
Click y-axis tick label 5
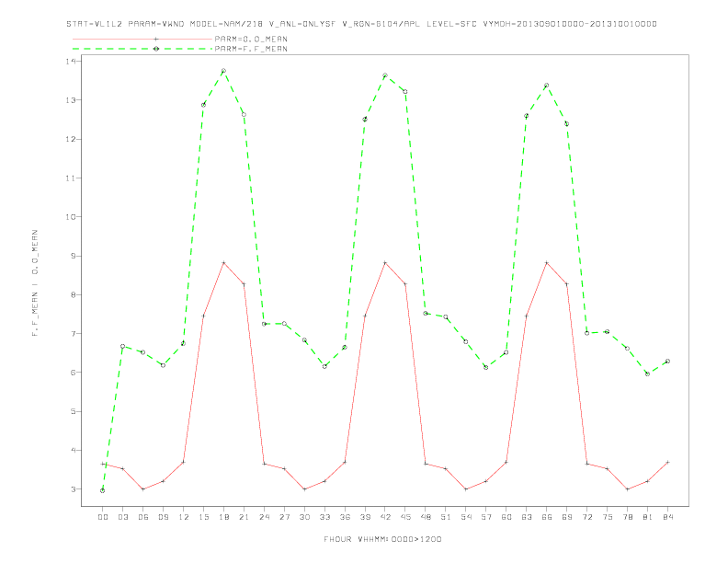[74, 411]
